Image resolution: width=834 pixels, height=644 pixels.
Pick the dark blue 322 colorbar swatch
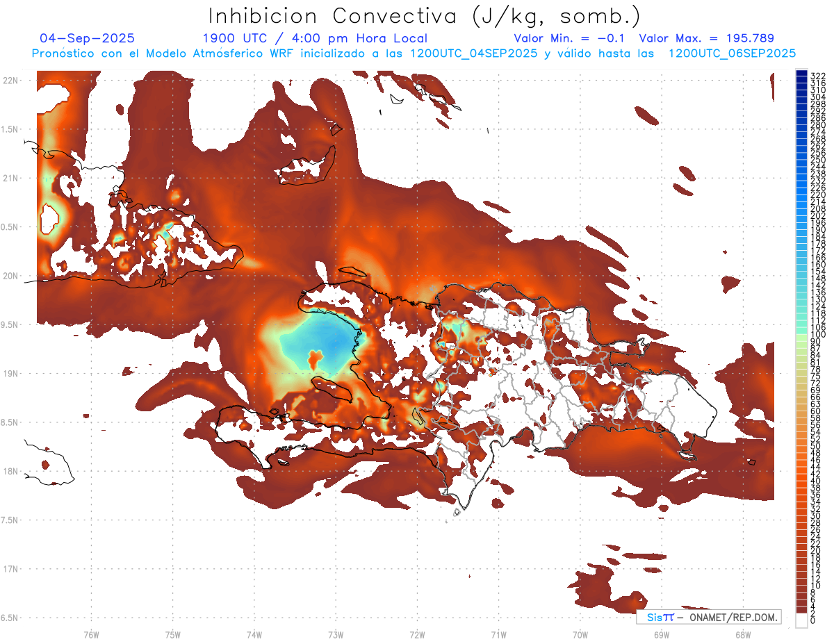[801, 74]
